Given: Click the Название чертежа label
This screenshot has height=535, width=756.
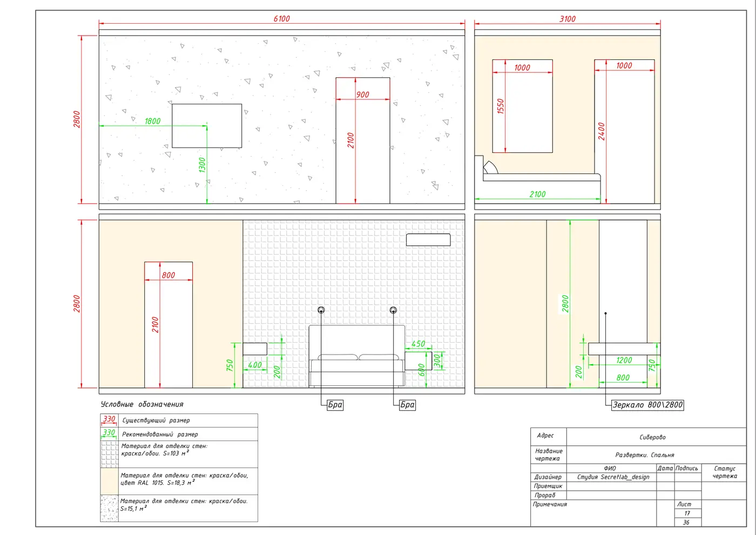Looking at the screenshot, I should pos(549,454).
